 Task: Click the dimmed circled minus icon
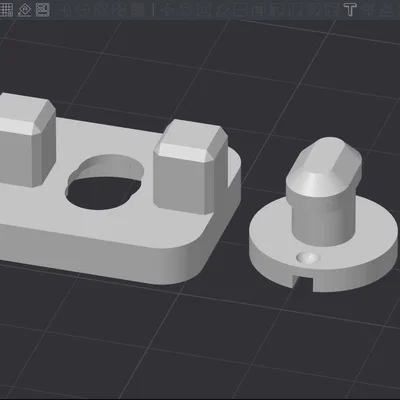click(x=83, y=10)
